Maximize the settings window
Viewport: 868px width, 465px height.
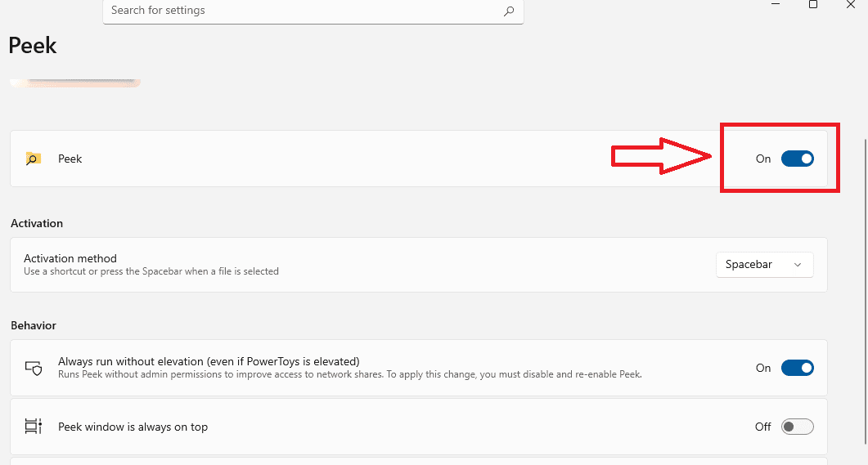point(812,4)
